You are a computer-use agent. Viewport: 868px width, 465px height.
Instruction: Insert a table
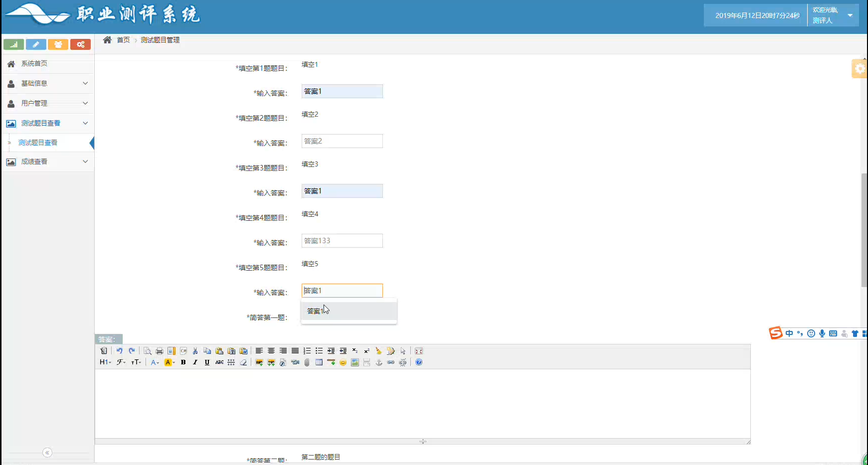pyautogui.click(x=319, y=362)
